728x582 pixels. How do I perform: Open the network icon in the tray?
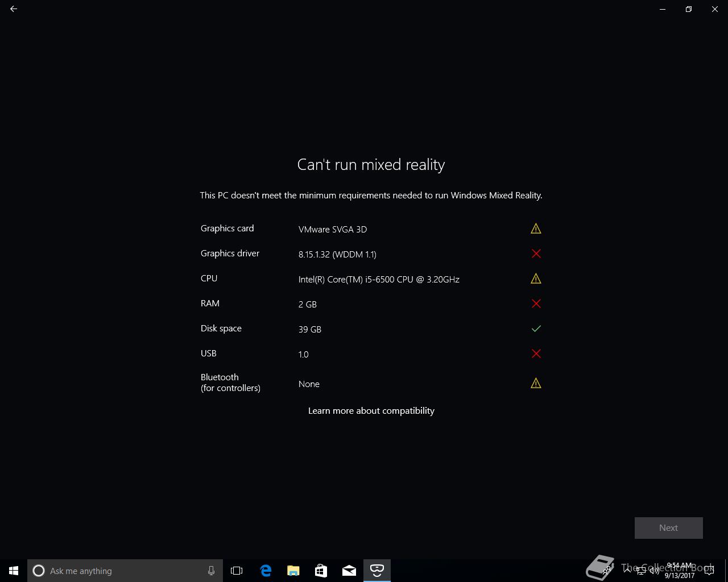coord(641,571)
